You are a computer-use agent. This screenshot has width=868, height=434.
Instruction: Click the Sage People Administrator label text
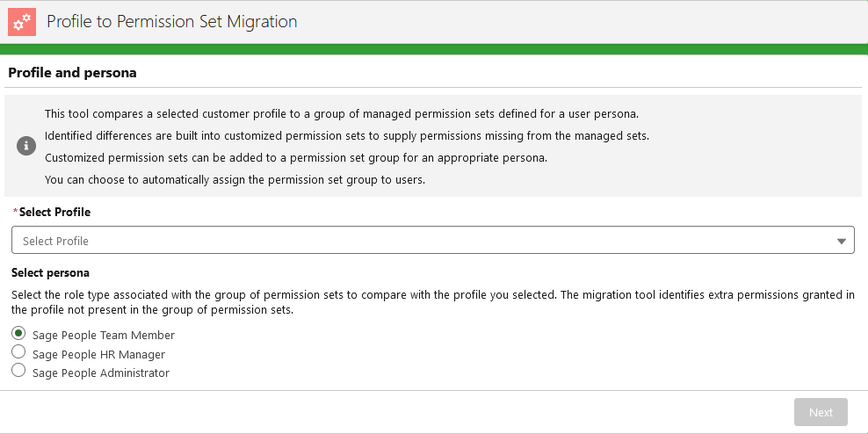click(x=101, y=373)
